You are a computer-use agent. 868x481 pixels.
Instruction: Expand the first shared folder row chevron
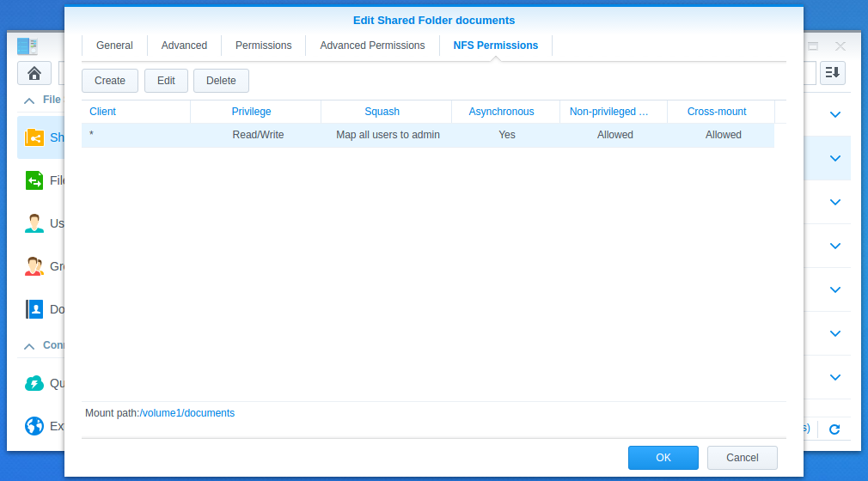pyautogui.click(x=835, y=114)
